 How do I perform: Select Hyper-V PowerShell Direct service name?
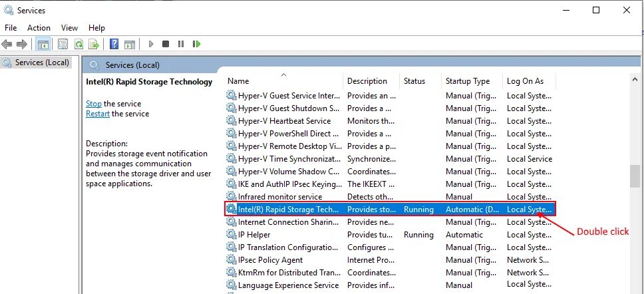click(x=289, y=134)
